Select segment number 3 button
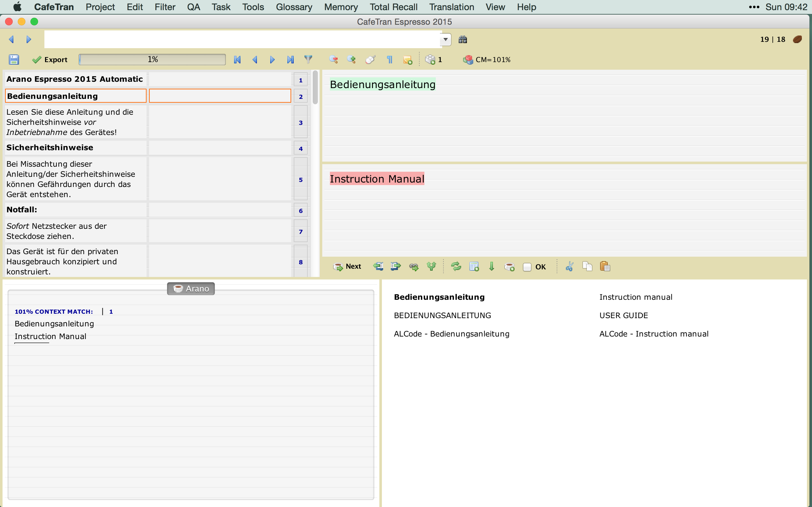812x507 pixels. point(301,123)
